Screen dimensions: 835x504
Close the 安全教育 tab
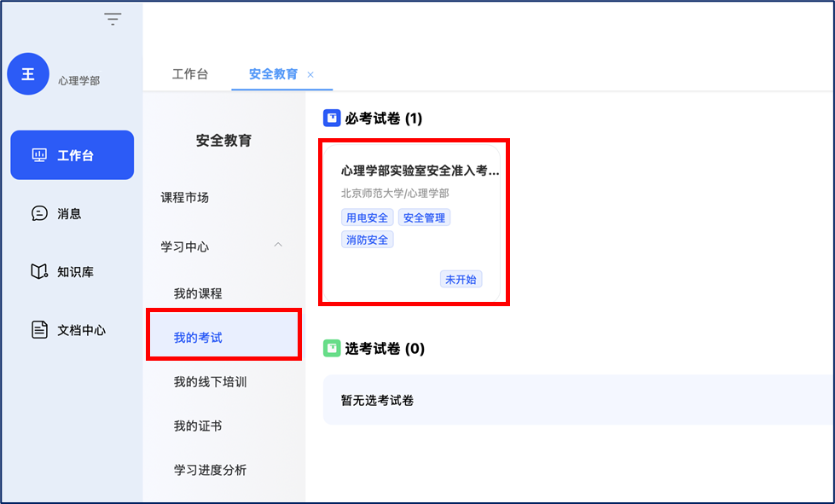click(310, 75)
